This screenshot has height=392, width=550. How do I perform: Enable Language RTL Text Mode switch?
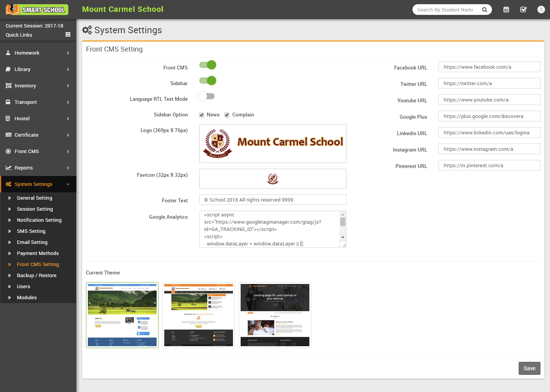click(206, 96)
